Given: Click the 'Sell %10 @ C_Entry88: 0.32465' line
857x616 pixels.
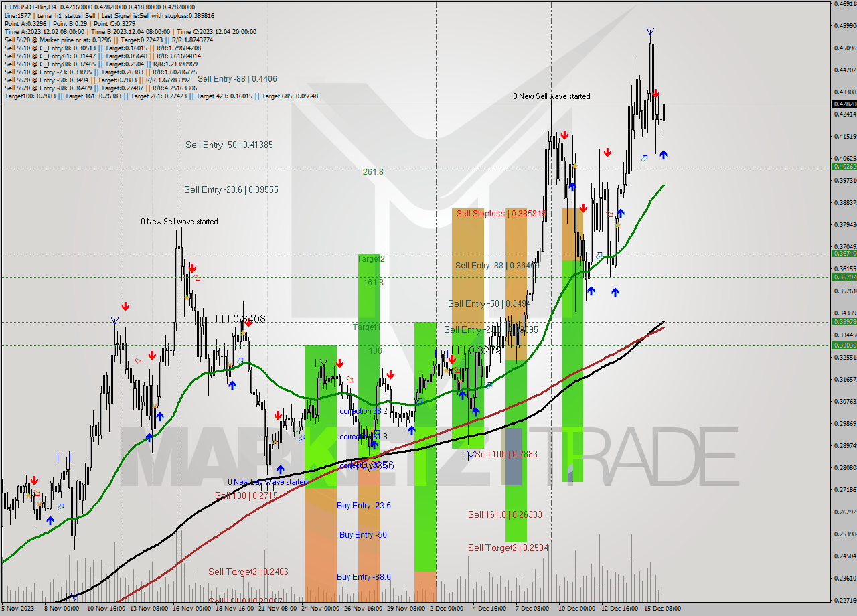Looking at the screenshot, I should 100,64.
